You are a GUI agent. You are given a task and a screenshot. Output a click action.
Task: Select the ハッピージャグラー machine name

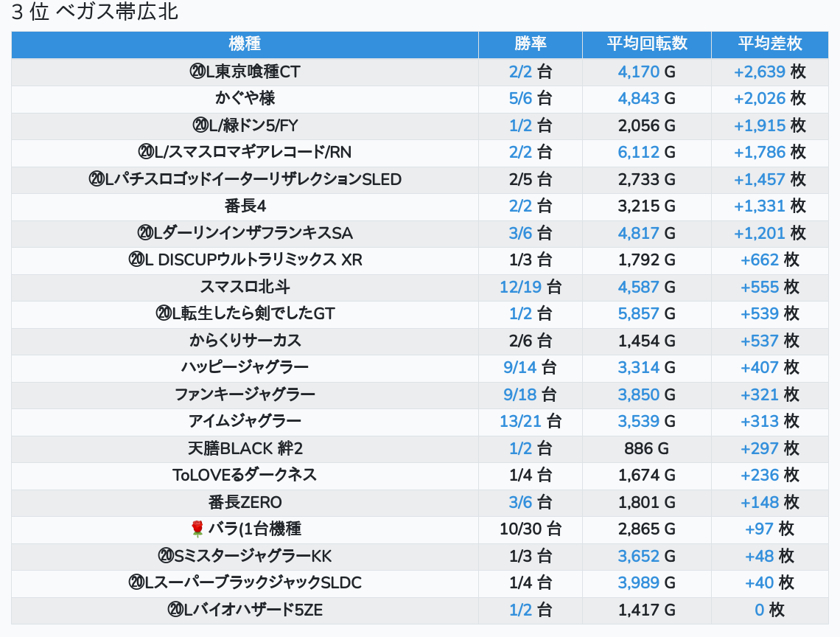(245, 367)
